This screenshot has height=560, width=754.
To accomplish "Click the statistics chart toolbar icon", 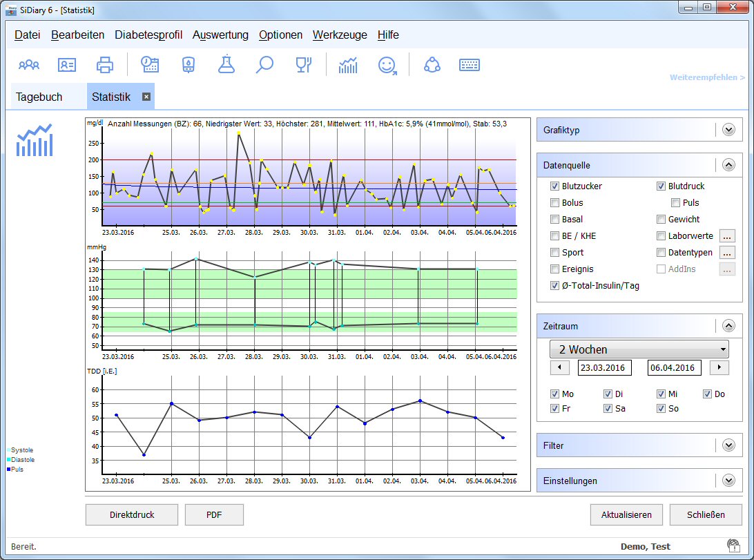I will 348,65.
